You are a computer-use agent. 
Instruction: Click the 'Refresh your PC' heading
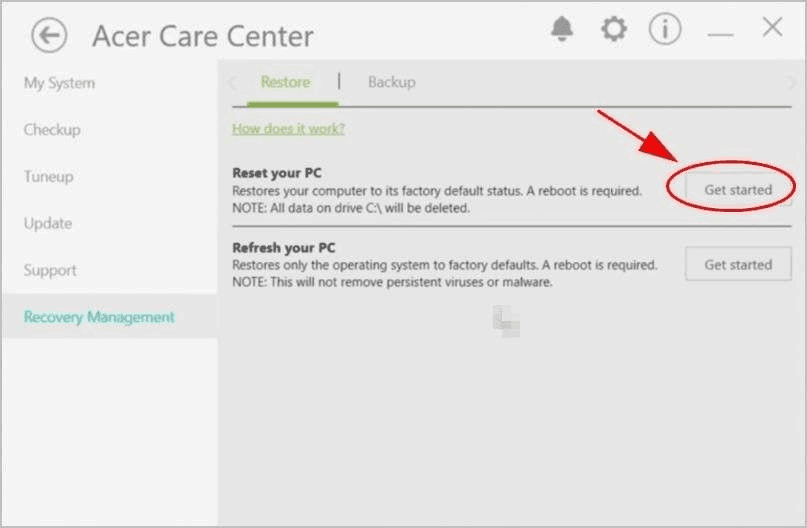pyautogui.click(x=284, y=248)
